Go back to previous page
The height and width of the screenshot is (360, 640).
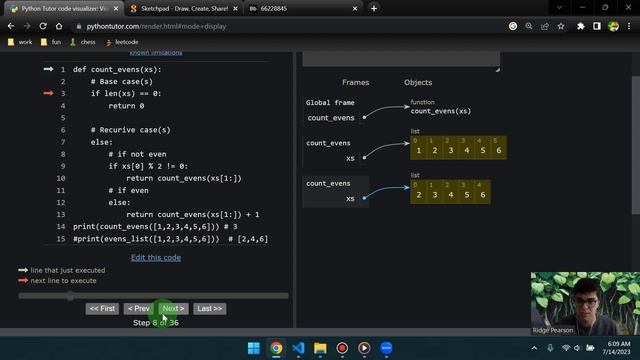coord(11,26)
